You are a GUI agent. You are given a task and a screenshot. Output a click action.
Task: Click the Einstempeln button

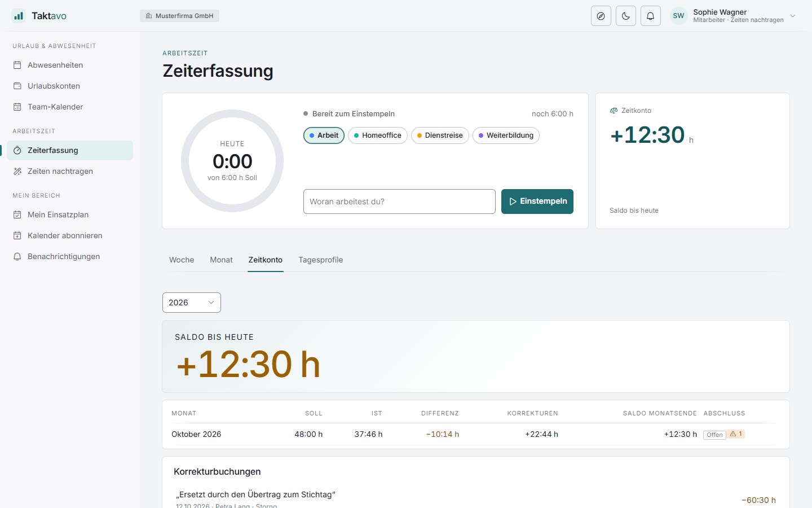537,202
